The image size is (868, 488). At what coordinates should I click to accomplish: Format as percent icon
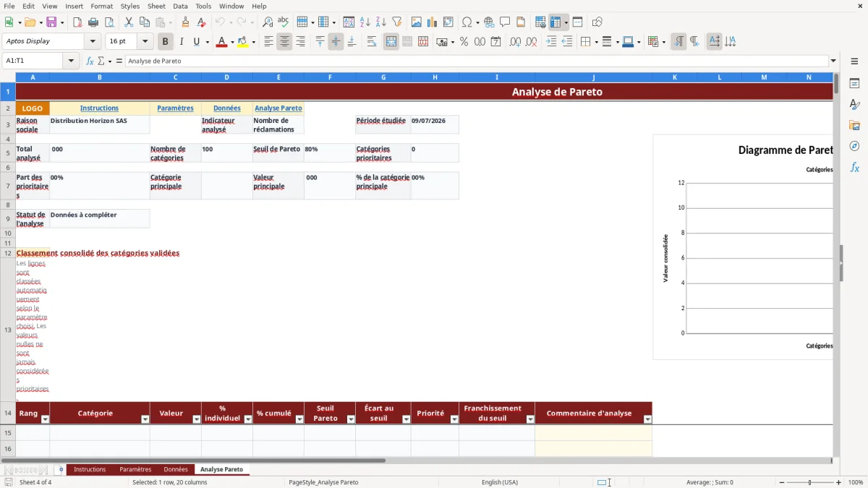(464, 41)
